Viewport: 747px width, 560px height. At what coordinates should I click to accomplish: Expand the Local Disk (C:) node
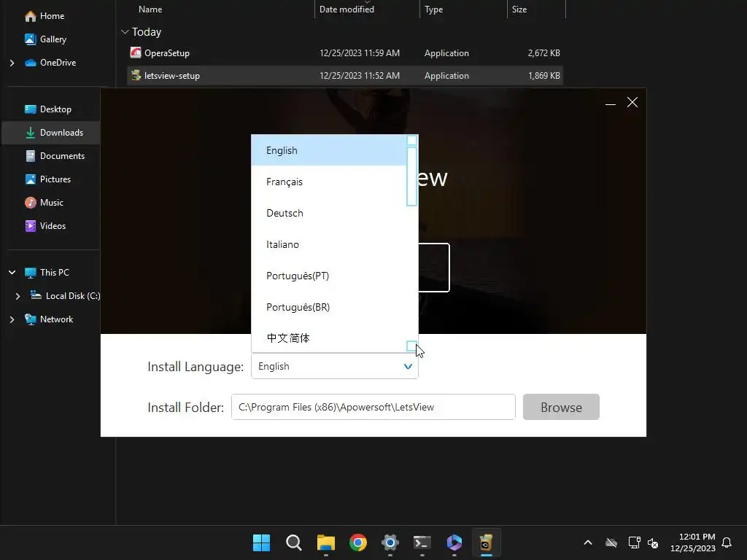coord(18,296)
